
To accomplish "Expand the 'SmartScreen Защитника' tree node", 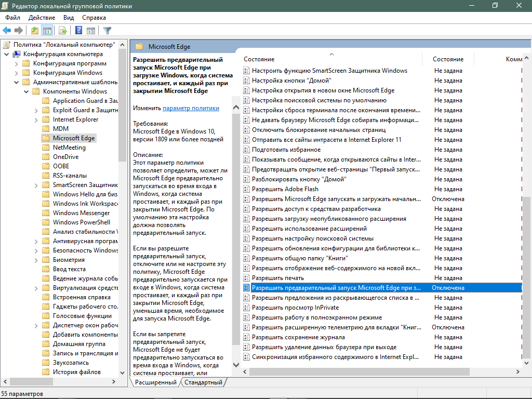I will click(x=36, y=185).
